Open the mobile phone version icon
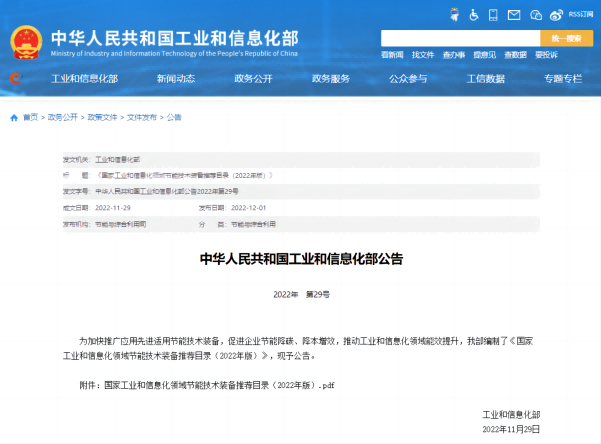The height and width of the screenshot is (444, 601). (493, 15)
